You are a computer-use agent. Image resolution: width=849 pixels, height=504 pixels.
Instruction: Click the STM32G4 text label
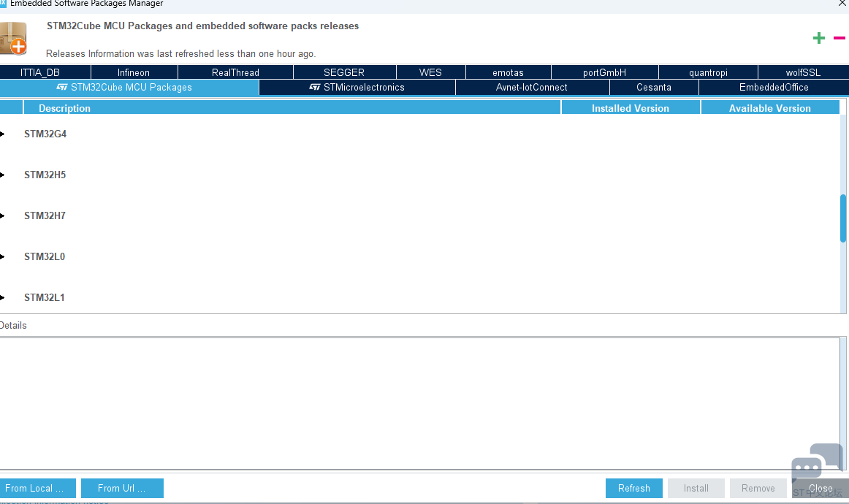click(x=45, y=134)
